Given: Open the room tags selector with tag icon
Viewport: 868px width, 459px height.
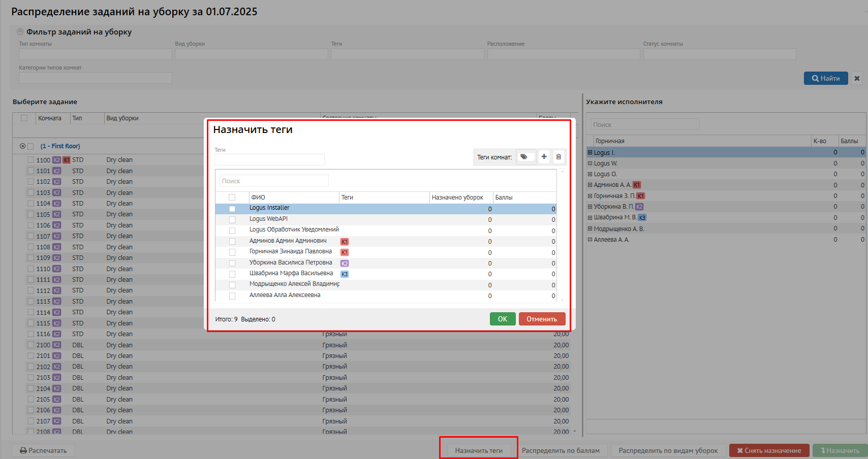Looking at the screenshot, I should [525, 157].
